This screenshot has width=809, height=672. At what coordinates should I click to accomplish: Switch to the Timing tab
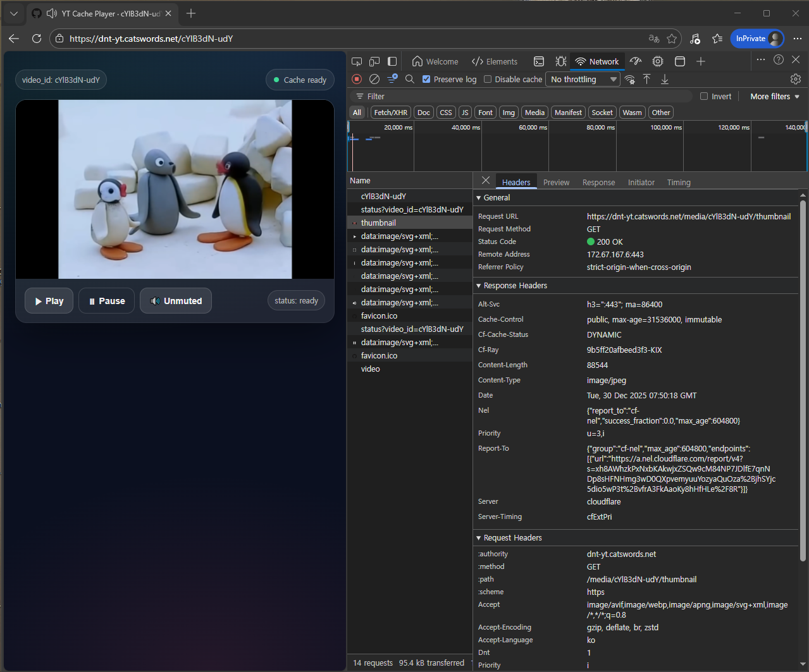tap(678, 182)
